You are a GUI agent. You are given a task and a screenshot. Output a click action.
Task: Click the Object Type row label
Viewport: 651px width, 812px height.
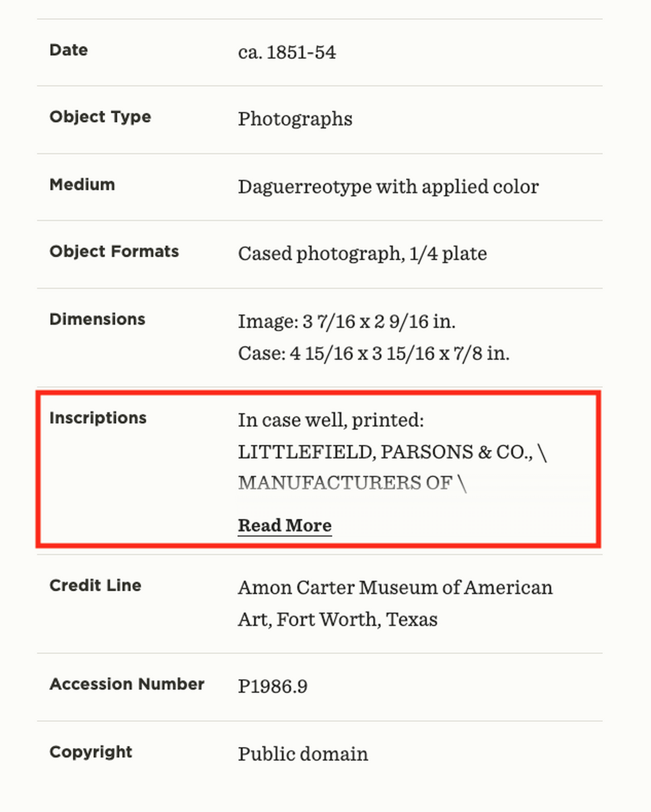(100, 117)
